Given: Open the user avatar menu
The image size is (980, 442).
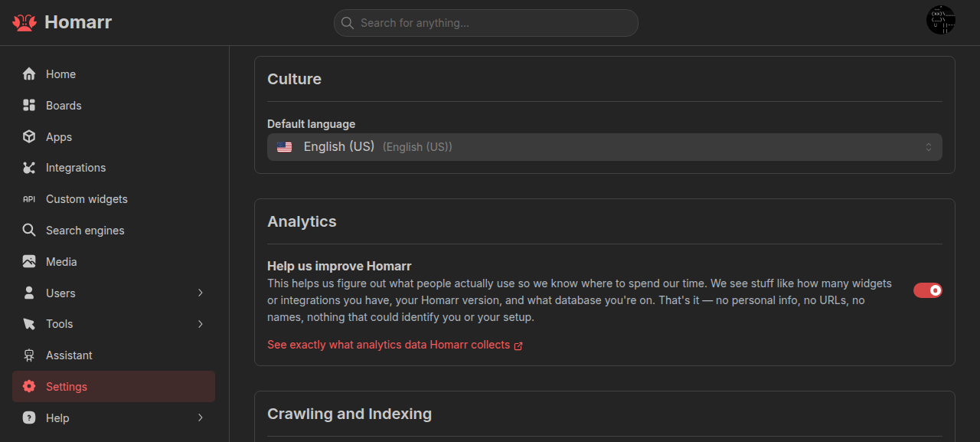Looking at the screenshot, I should [x=941, y=20].
